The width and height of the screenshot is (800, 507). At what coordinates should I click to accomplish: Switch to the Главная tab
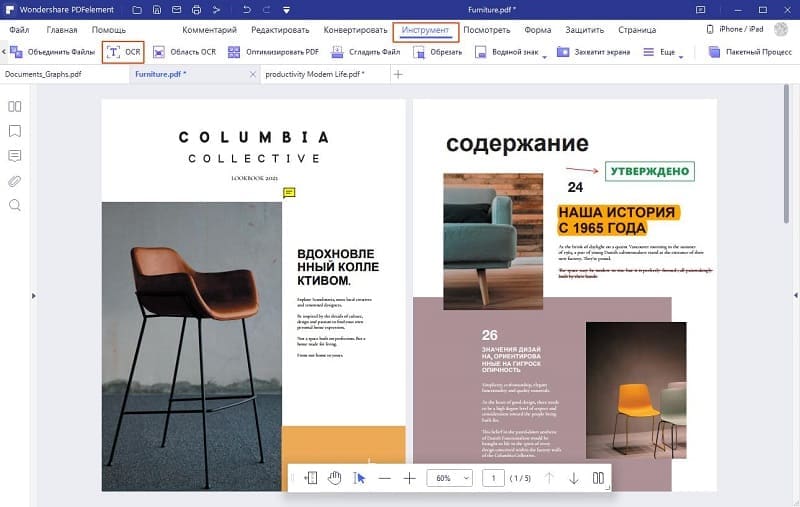pos(62,30)
